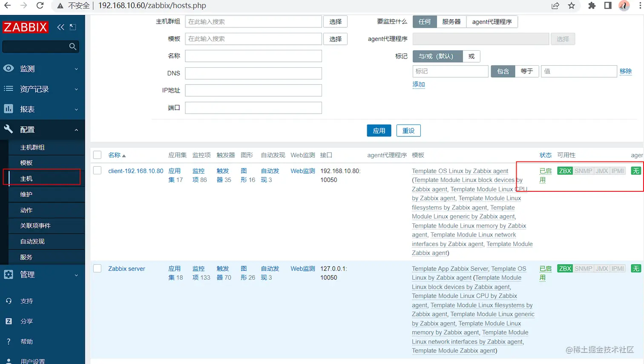
Task: Tick the select-all hosts checkbox in header
Action: point(97,155)
